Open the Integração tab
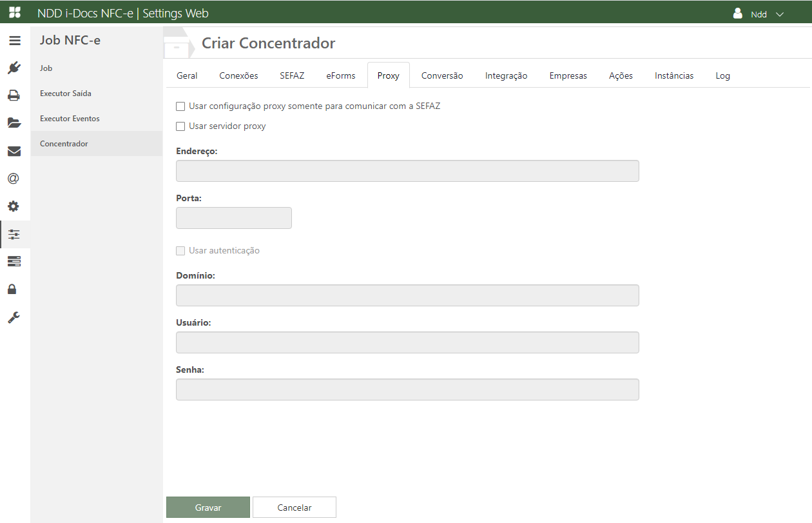The image size is (812, 523). tap(507, 75)
